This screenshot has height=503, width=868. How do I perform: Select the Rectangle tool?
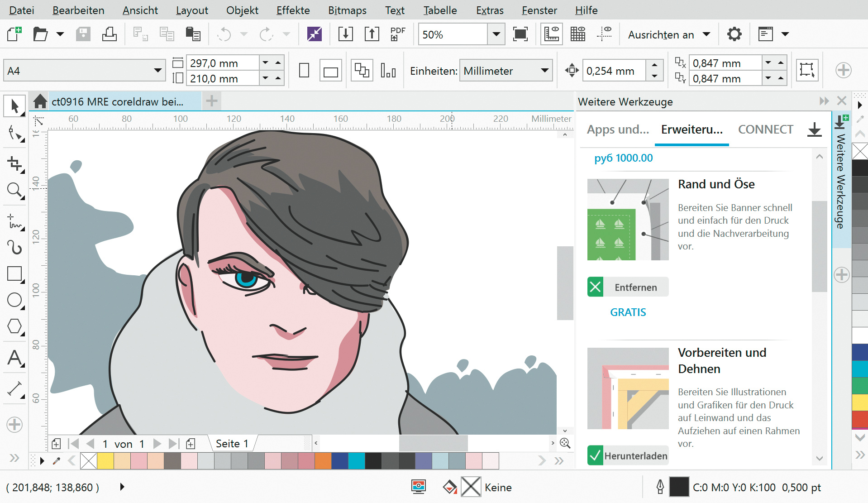pos(14,274)
